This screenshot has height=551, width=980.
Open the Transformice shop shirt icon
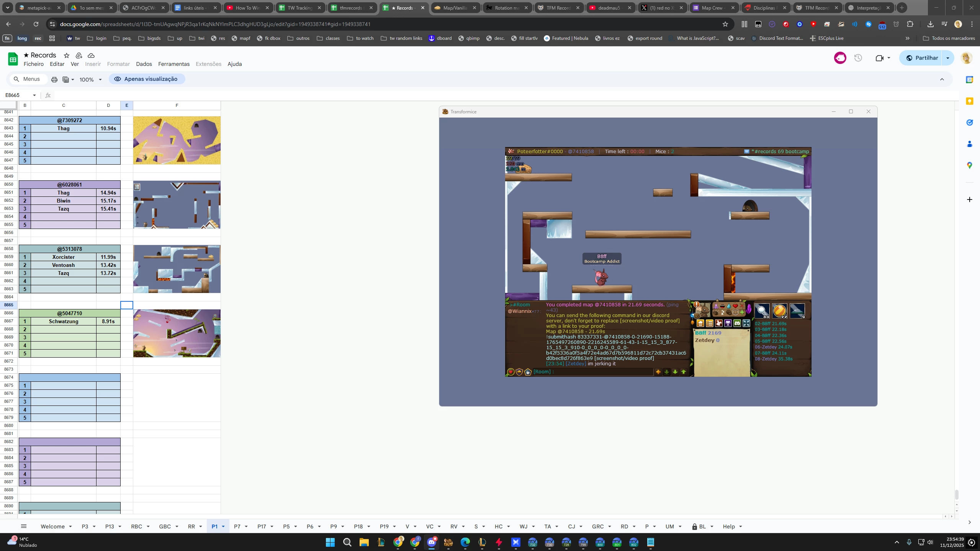coord(719,324)
